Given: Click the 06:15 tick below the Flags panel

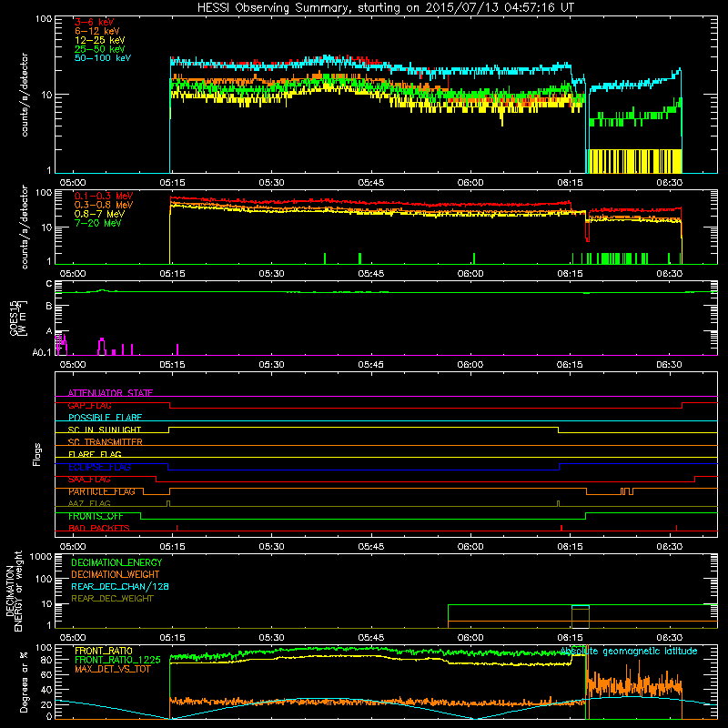Looking at the screenshot, I should coord(570,547).
